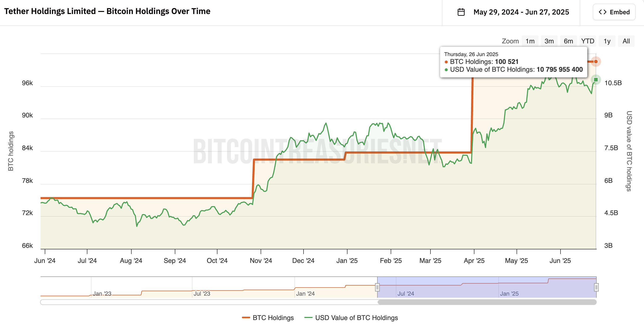Open the May 29, 2024 - Jun 27, 2025 date picker
Screen dimensions: 644x332
click(521, 12)
